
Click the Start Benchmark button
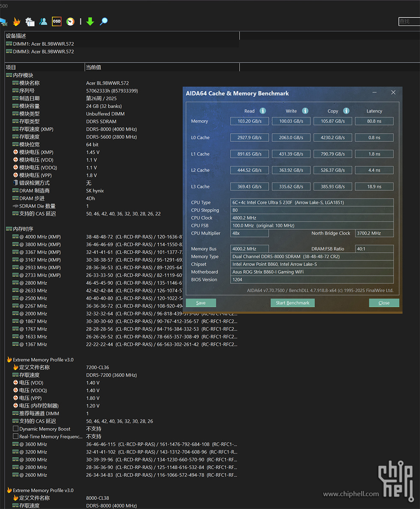pyautogui.click(x=292, y=303)
